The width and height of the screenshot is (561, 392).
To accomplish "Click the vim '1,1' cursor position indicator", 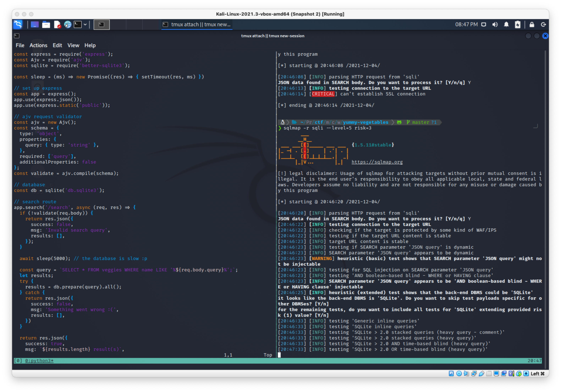I will pyautogui.click(x=228, y=355).
